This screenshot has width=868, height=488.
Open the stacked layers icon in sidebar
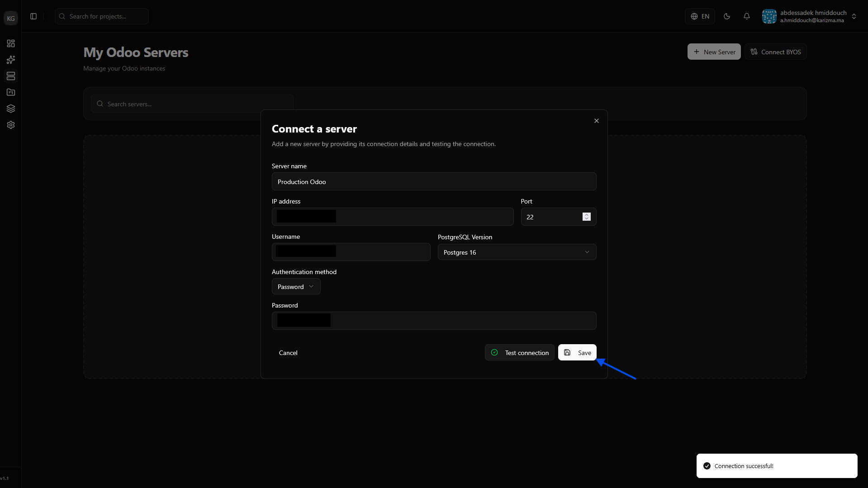[11, 109]
